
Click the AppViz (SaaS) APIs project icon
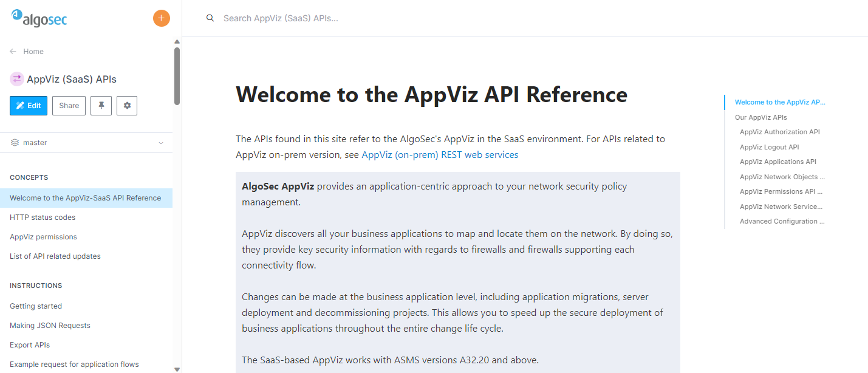tap(17, 79)
